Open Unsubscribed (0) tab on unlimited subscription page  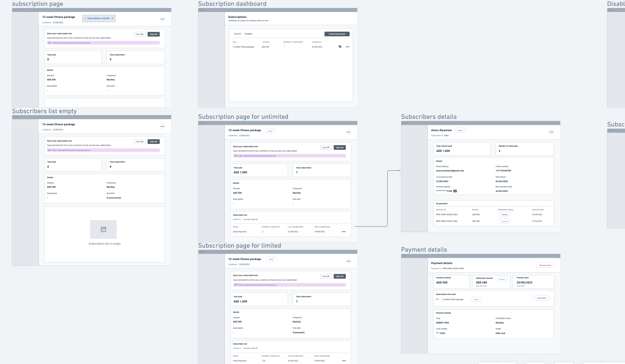pyautogui.click(x=250, y=219)
